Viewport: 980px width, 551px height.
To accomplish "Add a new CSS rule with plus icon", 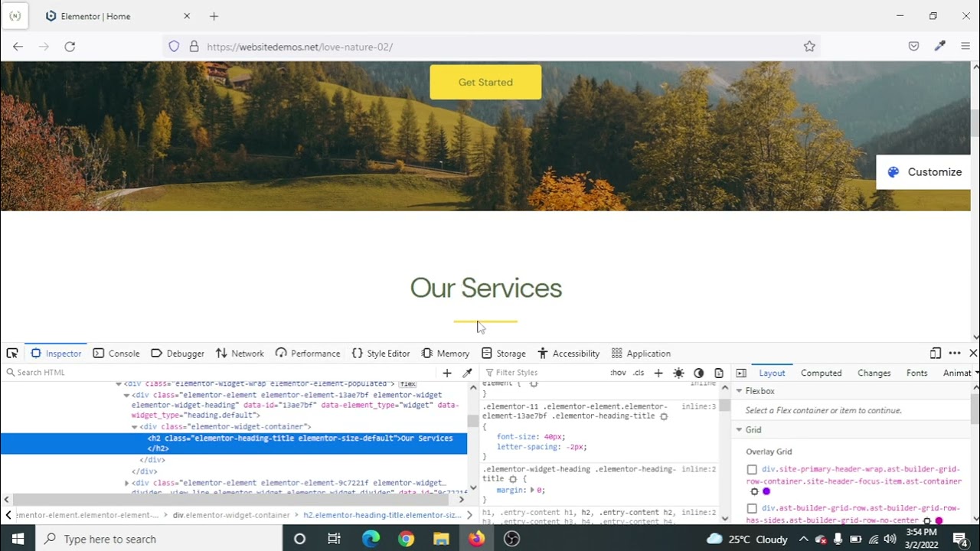I will [x=658, y=373].
